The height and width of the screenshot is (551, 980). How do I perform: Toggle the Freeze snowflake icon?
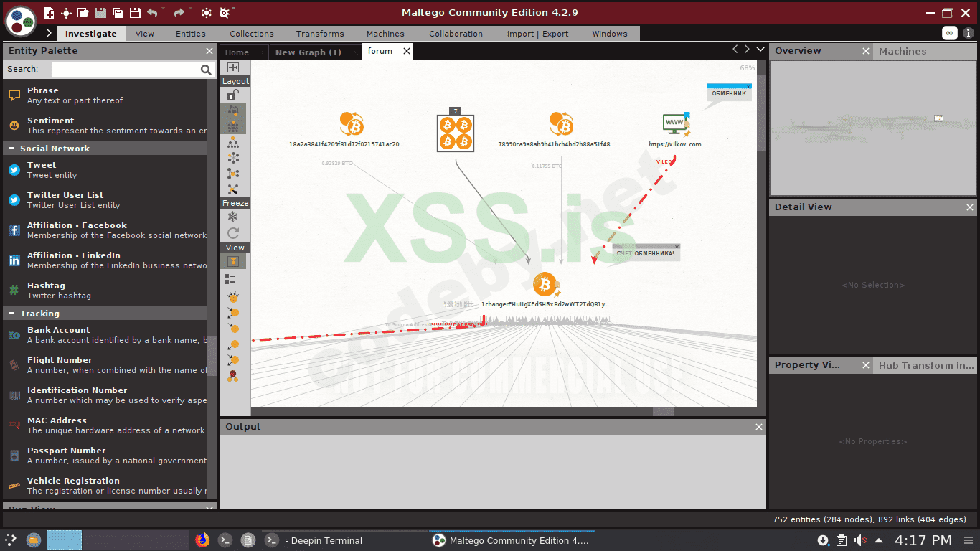233,217
